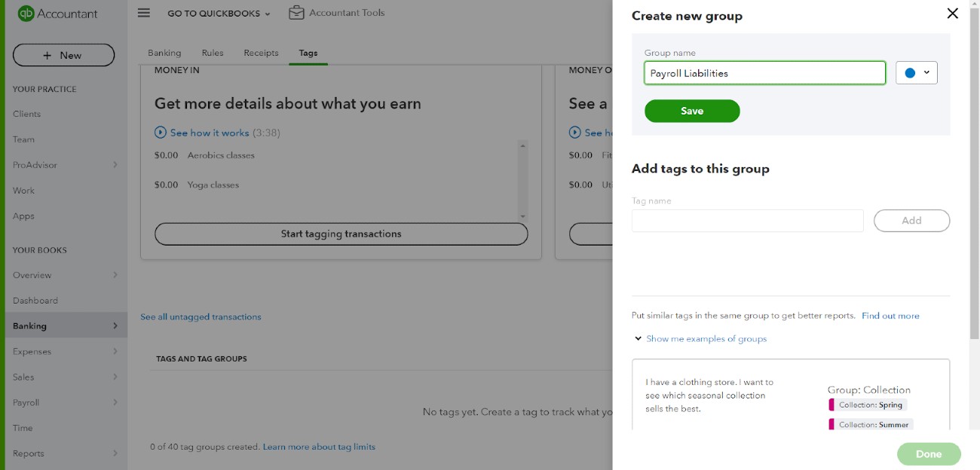
Task: Click Learn more about tag limits
Action: click(x=318, y=447)
